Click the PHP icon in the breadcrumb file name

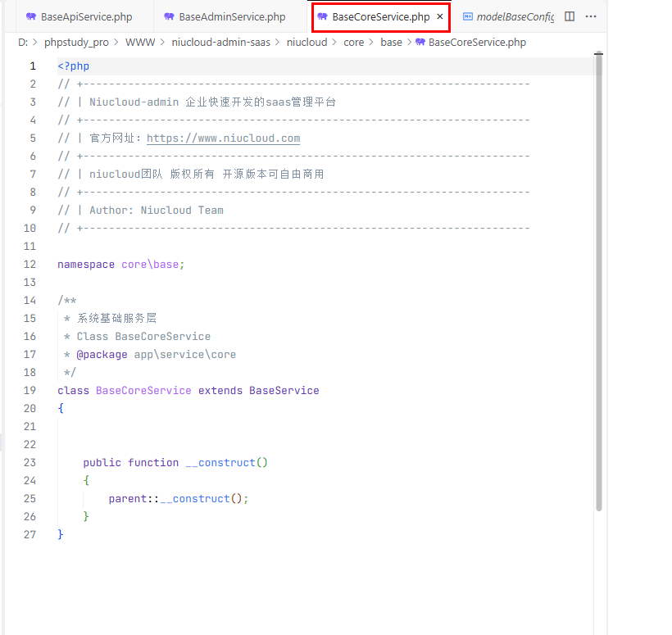click(x=420, y=42)
